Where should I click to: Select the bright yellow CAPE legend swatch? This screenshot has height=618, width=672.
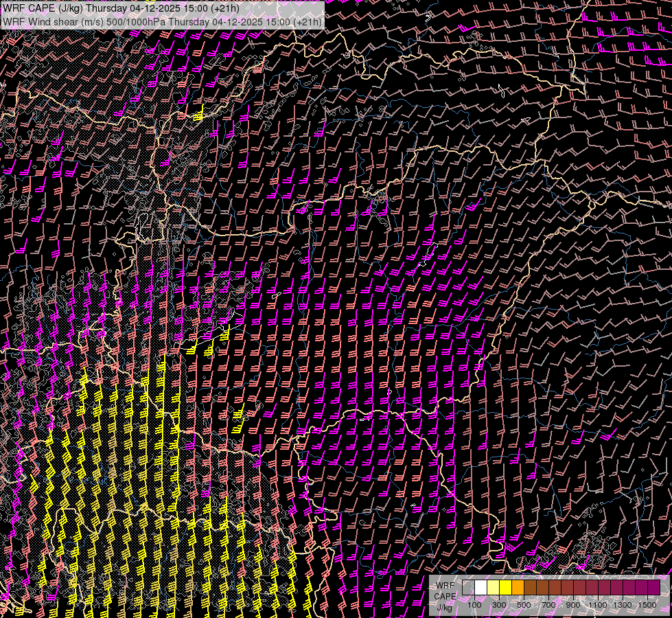pos(505,588)
